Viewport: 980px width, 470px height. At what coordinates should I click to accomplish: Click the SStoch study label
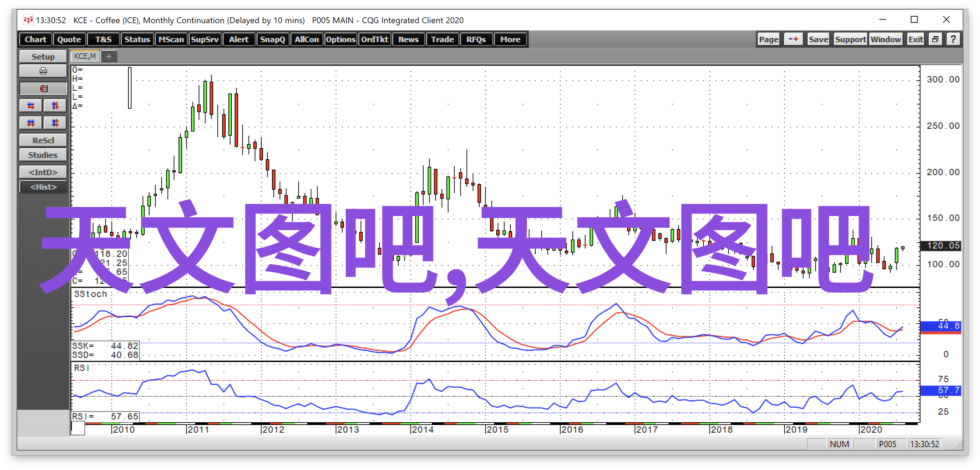click(x=91, y=294)
